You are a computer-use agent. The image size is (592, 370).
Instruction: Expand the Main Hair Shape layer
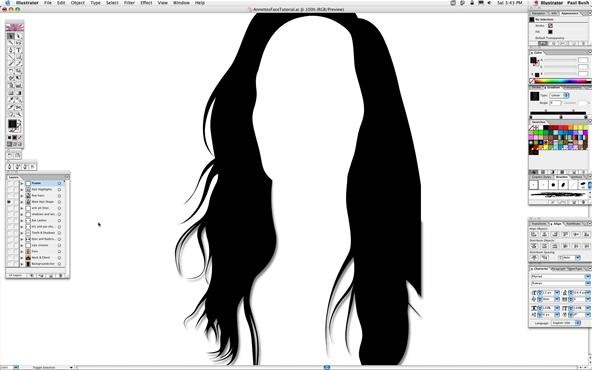(x=22, y=202)
